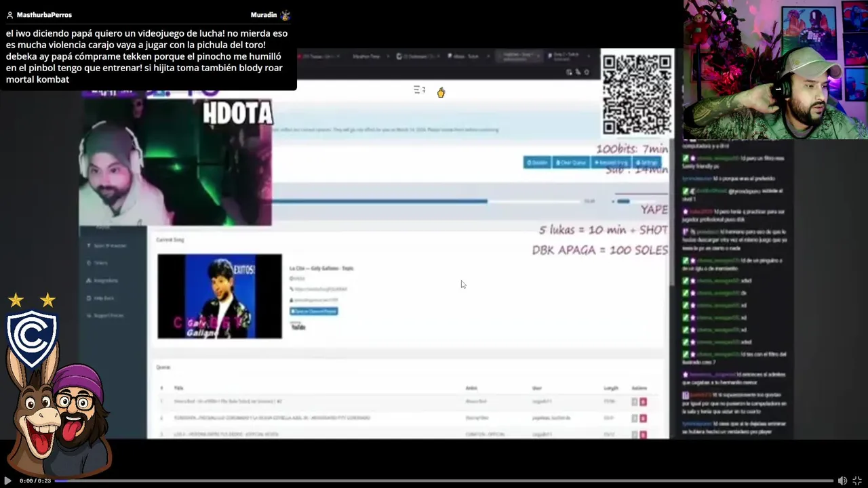
Task: Click the gray action icon in the CORDOBAZO row
Action: (x=635, y=418)
